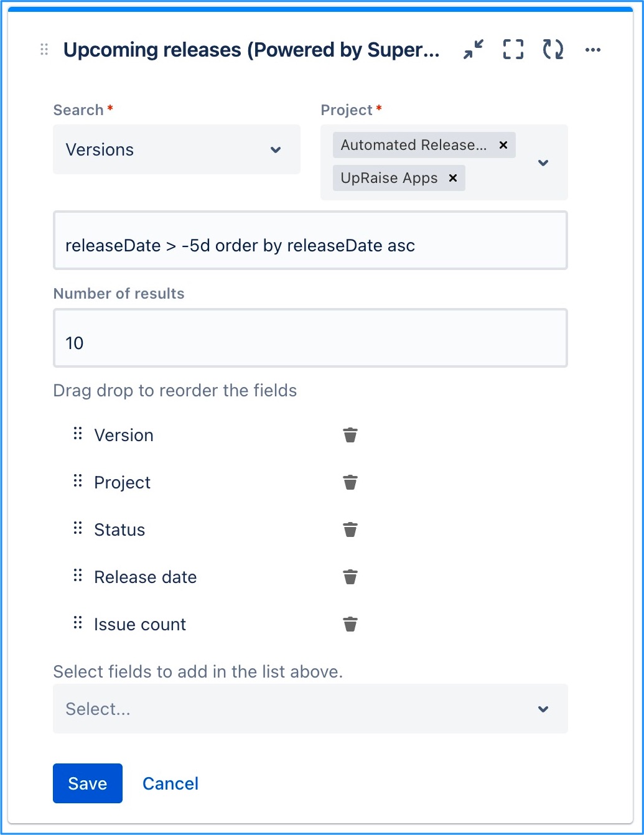Cancel the gadget configuration changes
Image resolution: width=644 pixels, height=835 pixels.
coord(170,783)
